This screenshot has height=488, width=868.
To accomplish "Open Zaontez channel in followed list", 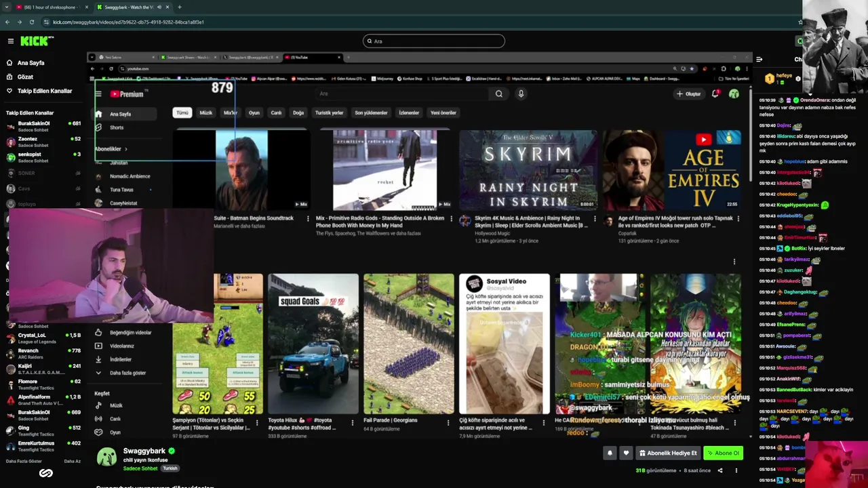I will tap(42, 142).
